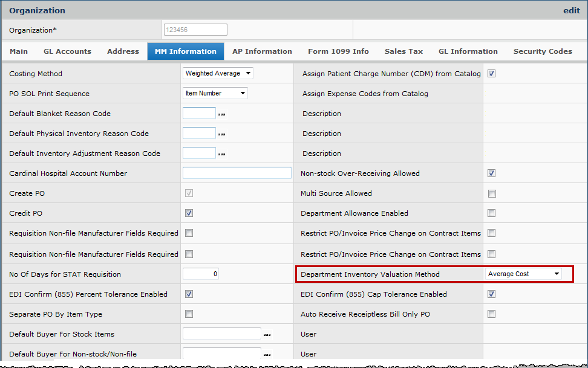This screenshot has width=588, height=368.
Task: Enable Multi Source Allowed checkbox
Action: click(x=492, y=194)
